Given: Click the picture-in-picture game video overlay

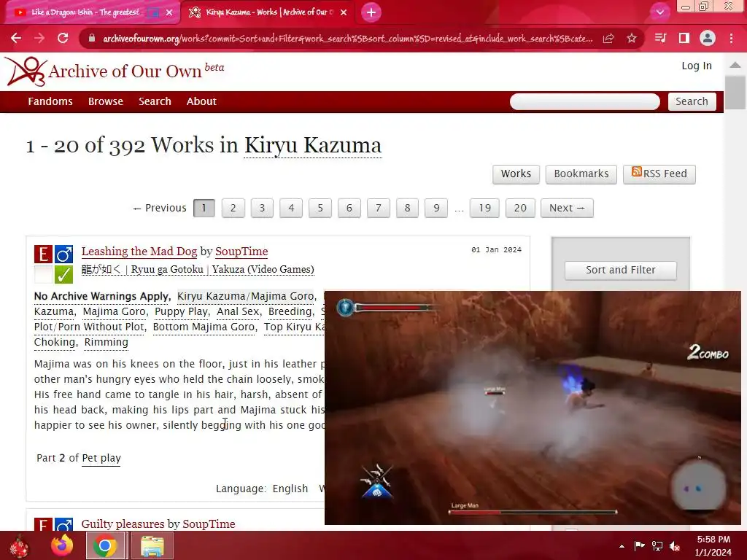Looking at the screenshot, I should [533, 408].
